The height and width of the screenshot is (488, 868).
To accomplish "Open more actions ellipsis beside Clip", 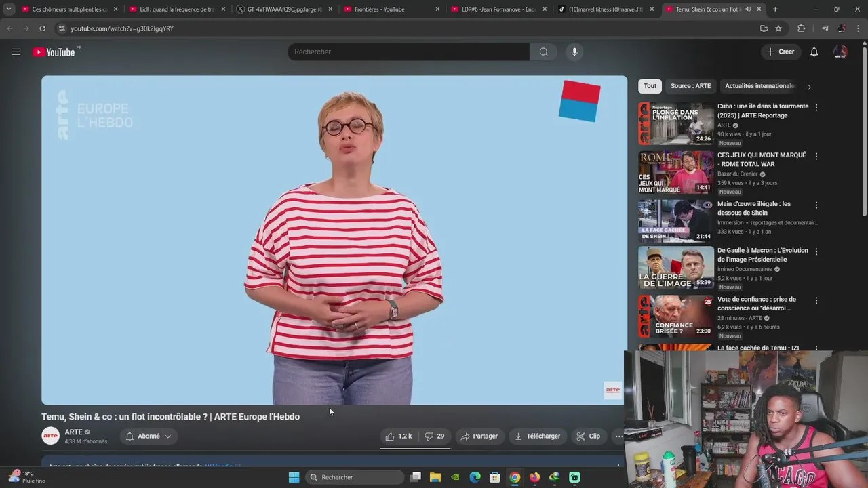I will point(618,436).
